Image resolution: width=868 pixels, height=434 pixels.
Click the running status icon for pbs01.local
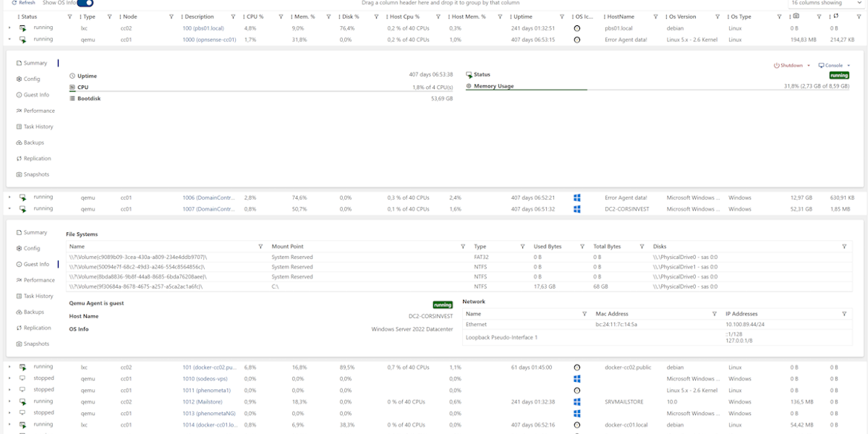click(21, 27)
